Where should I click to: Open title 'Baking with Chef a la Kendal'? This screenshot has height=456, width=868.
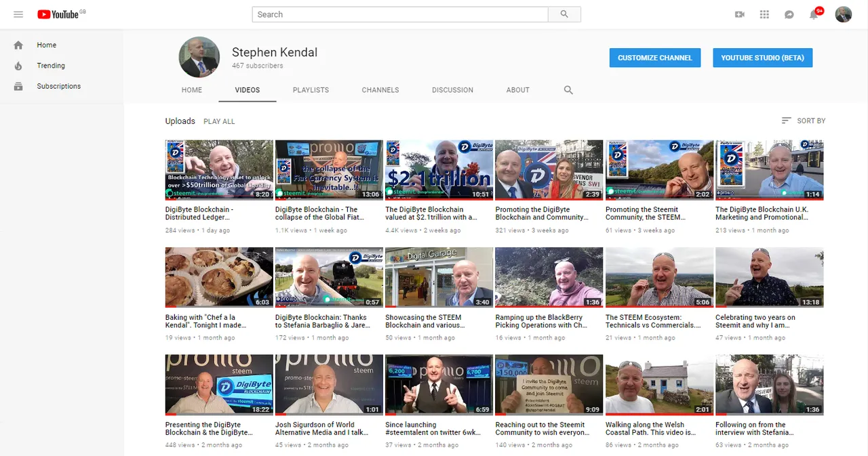pos(205,321)
